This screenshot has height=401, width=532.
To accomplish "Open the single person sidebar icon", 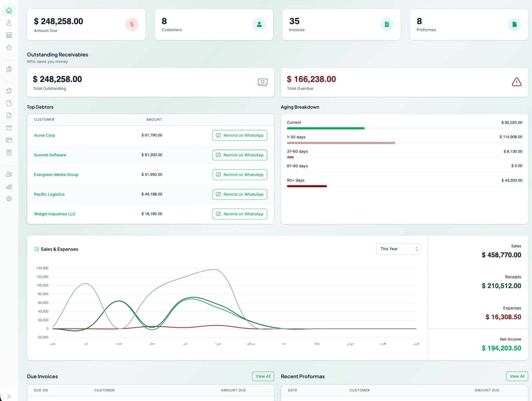I will [9, 23].
